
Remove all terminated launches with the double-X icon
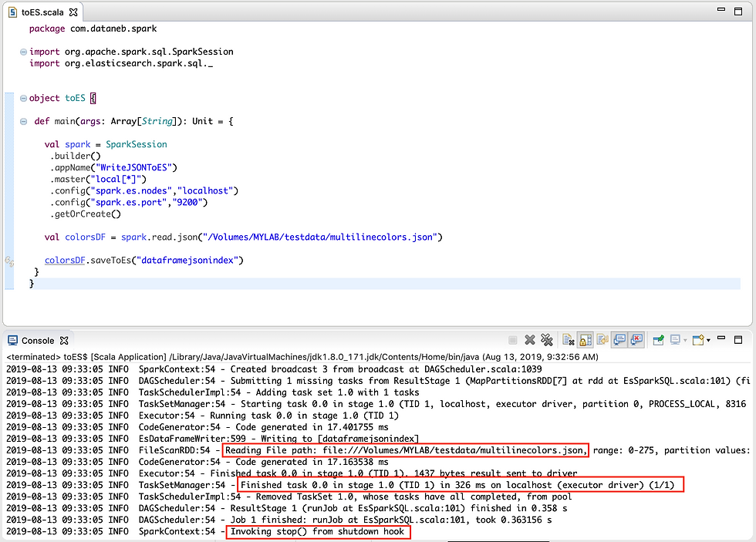pyautogui.click(x=547, y=340)
